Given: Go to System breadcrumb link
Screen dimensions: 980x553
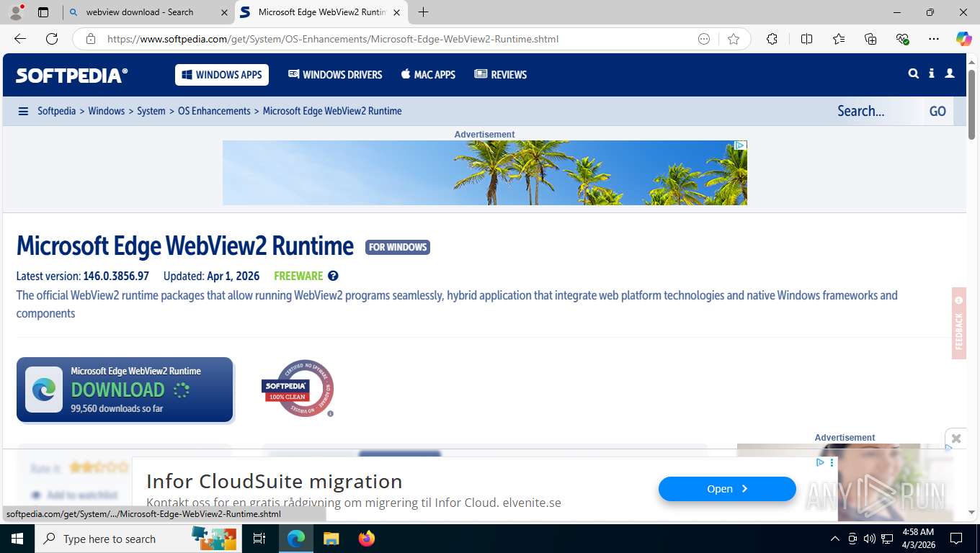Looking at the screenshot, I should point(151,111).
